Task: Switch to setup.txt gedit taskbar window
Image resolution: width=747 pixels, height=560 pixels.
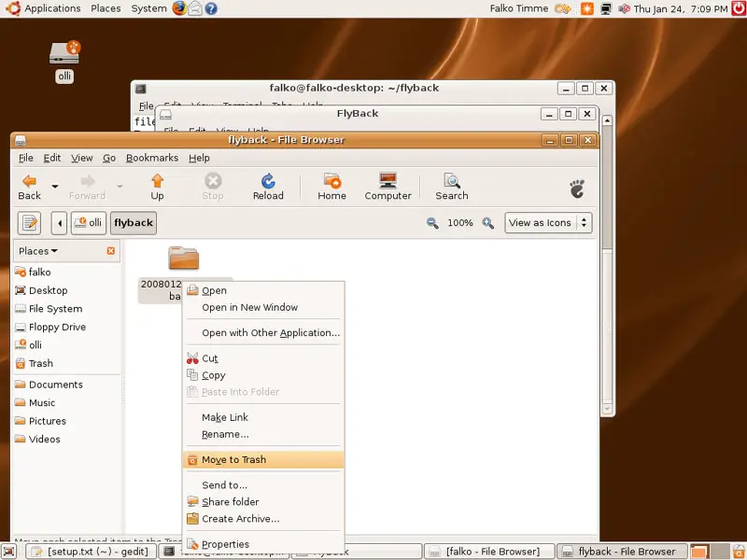Action: tap(91, 552)
